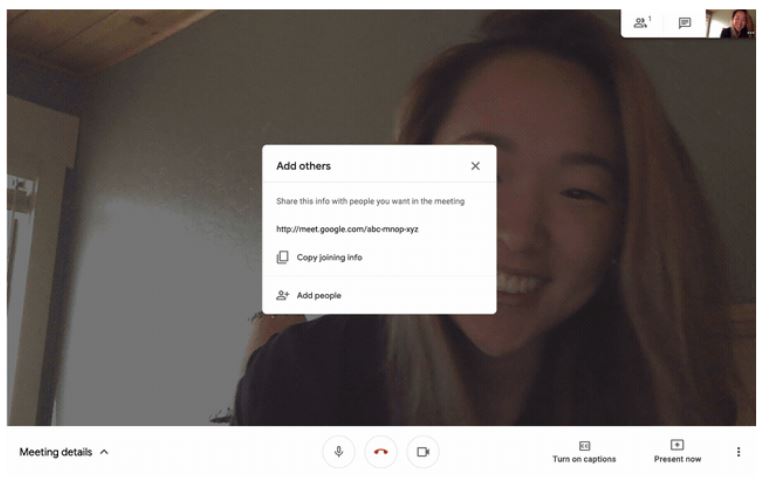Click the Add people icon

(282, 295)
